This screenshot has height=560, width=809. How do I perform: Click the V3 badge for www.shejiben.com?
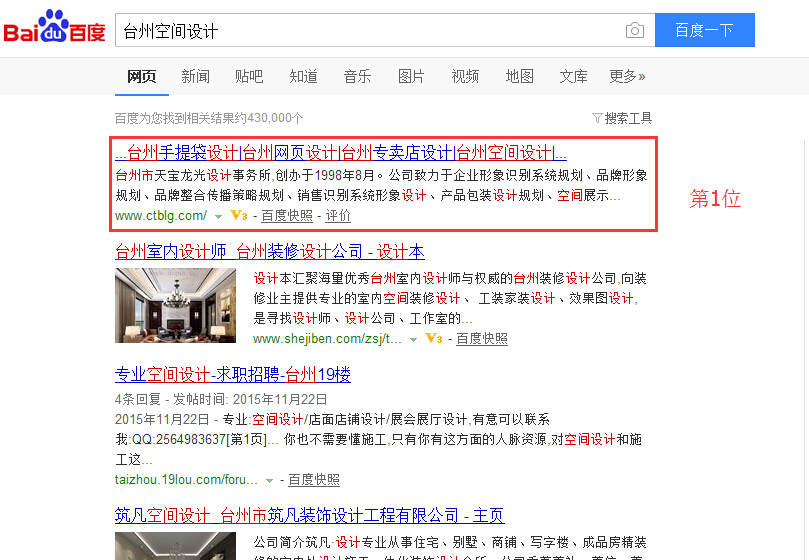[433, 338]
